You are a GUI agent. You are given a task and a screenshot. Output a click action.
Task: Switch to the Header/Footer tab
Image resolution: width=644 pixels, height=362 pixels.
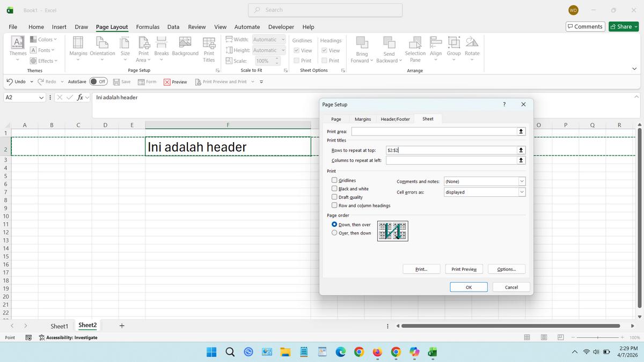[395, 119]
